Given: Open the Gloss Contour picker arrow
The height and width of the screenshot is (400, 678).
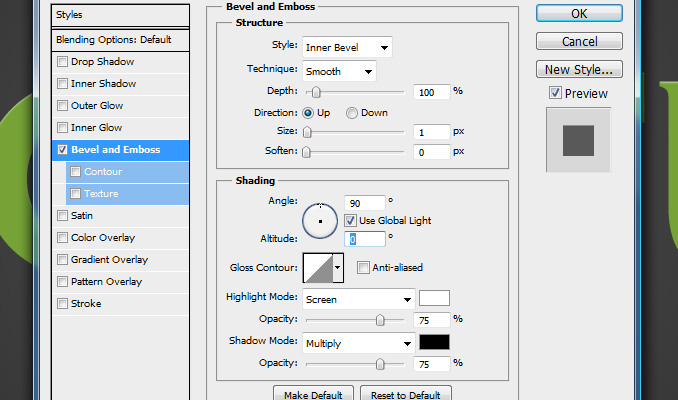Looking at the screenshot, I should click(x=338, y=268).
